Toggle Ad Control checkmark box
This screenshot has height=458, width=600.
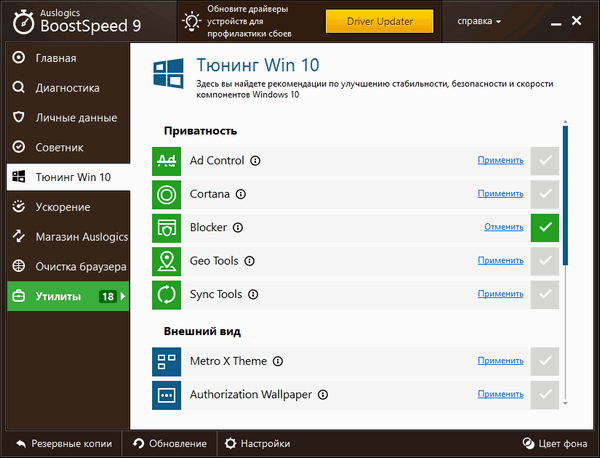point(545,161)
